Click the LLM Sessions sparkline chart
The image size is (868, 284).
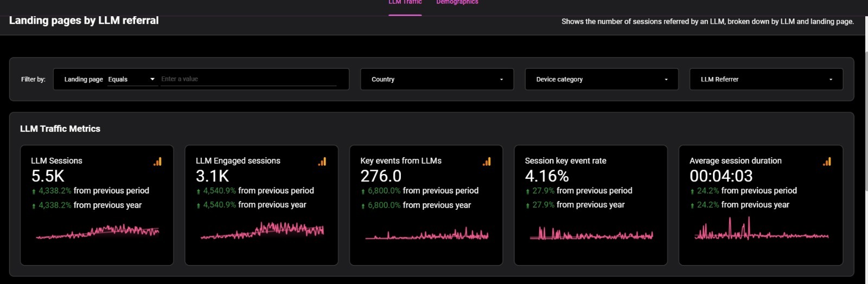pos(98,231)
